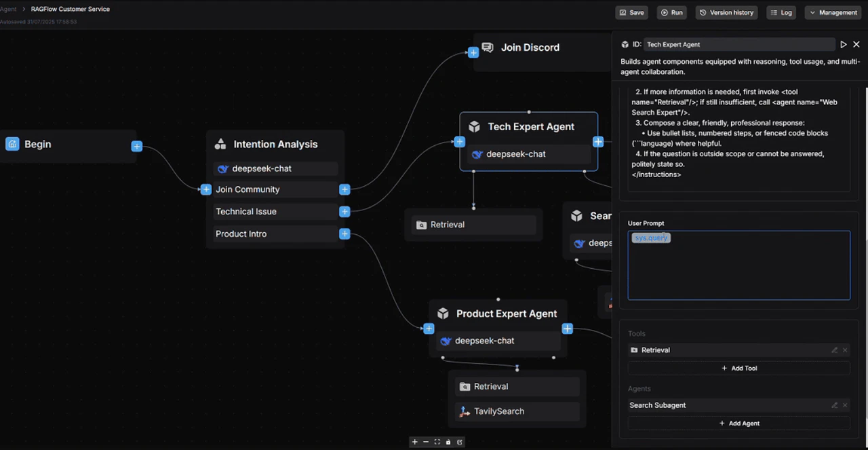
Task: Click the Begin node home icon
Action: coord(12,144)
